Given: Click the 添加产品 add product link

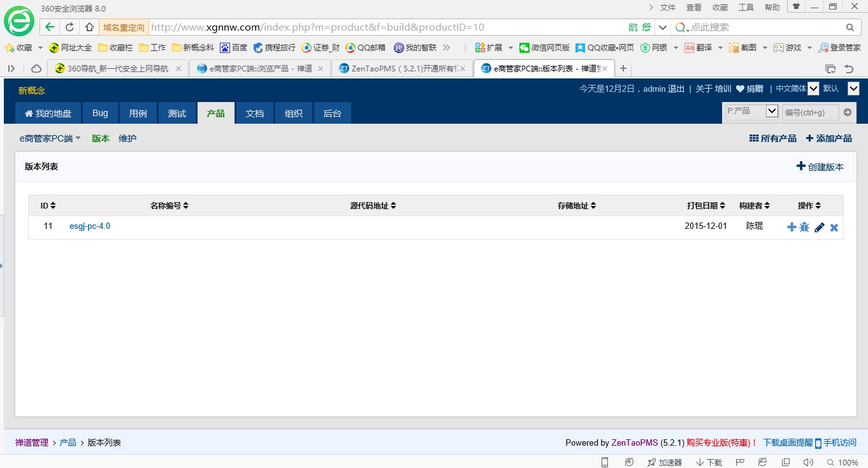Looking at the screenshot, I should click(828, 138).
